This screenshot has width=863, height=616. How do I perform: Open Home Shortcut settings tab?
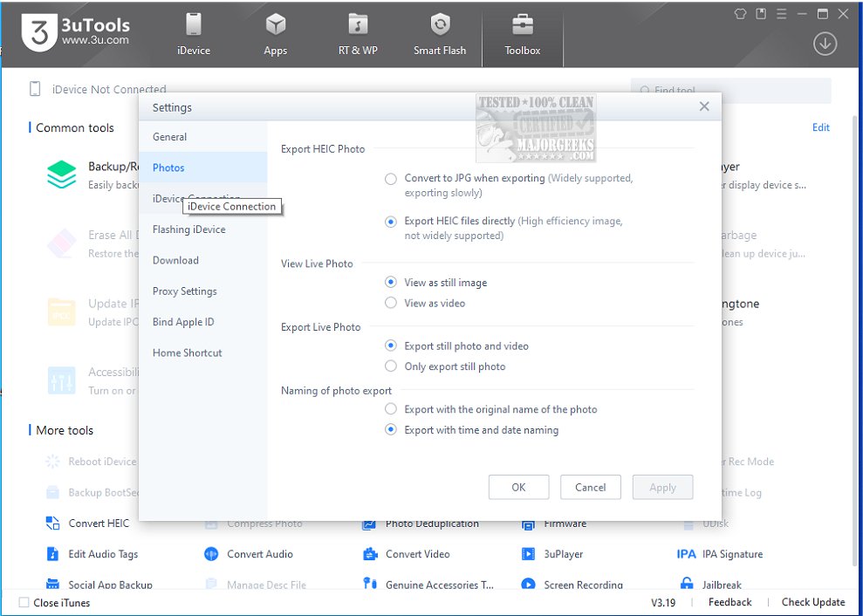coord(202,352)
